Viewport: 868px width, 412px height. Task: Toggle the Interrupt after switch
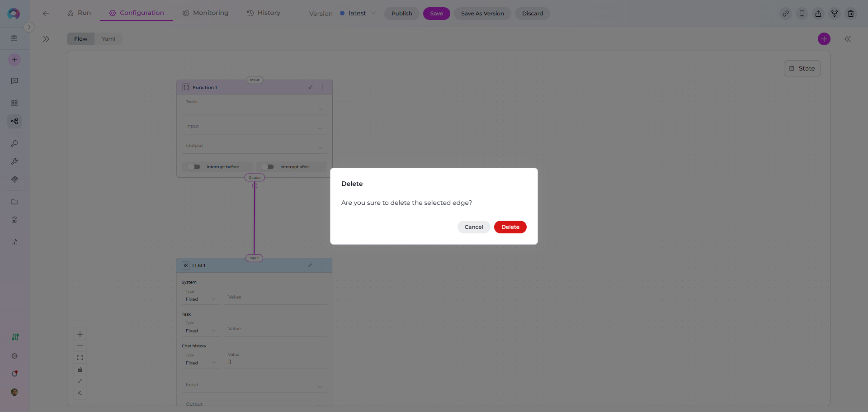268,167
